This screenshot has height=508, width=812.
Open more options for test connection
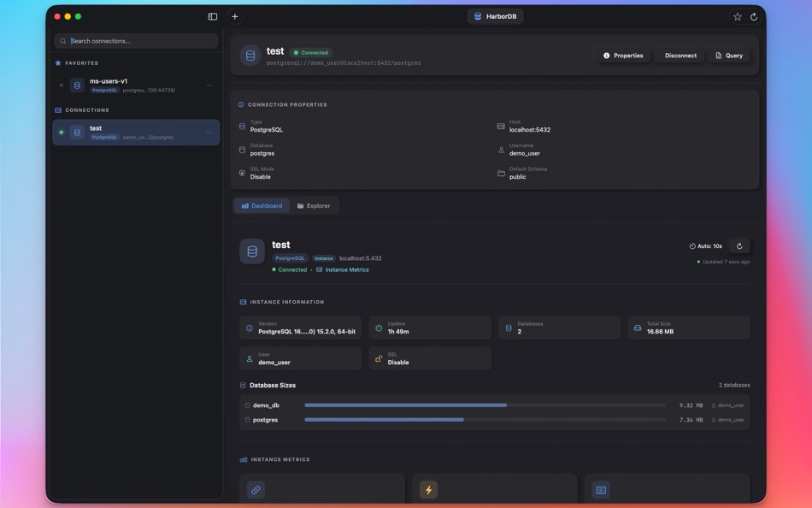click(209, 133)
